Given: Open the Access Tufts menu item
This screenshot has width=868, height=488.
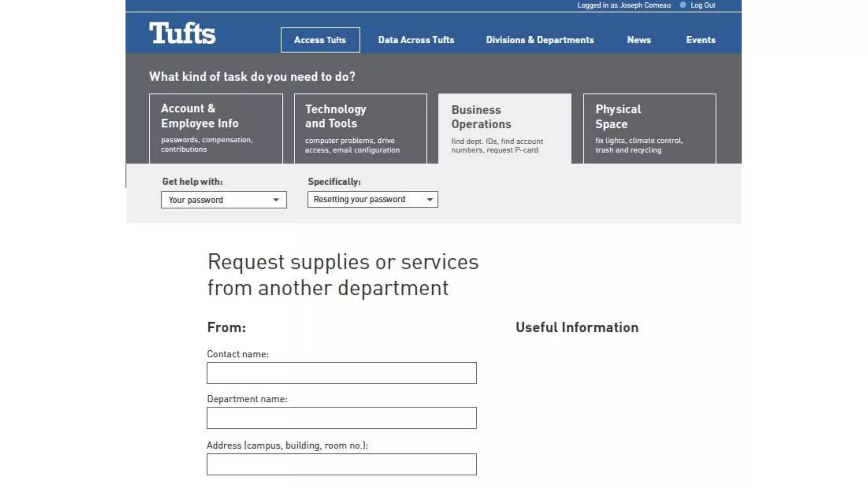Looking at the screenshot, I should click(320, 40).
